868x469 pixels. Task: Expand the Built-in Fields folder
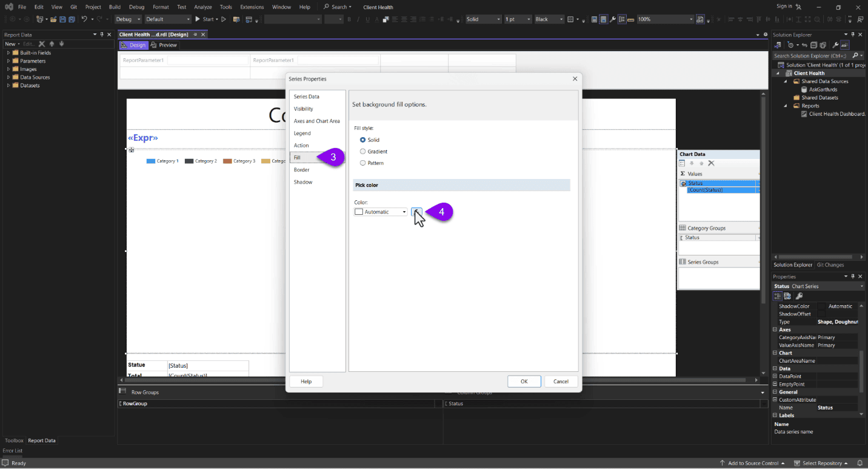pos(8,53)
